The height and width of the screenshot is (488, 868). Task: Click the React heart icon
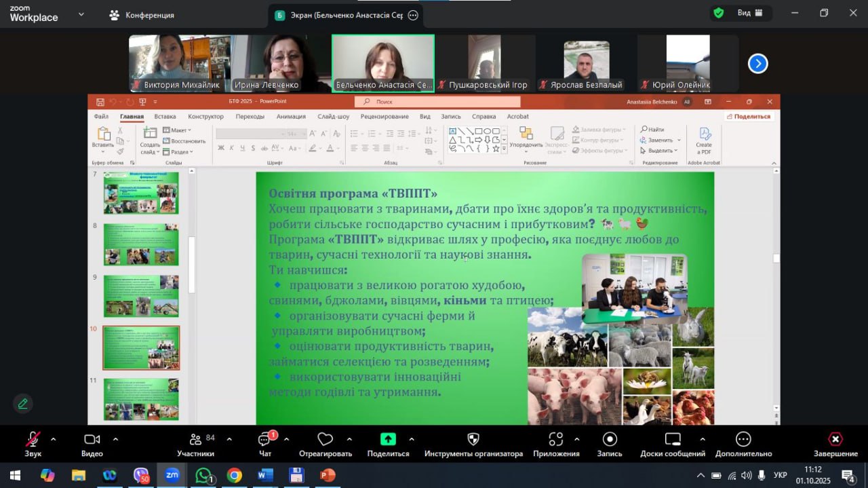tap(325, 439)
